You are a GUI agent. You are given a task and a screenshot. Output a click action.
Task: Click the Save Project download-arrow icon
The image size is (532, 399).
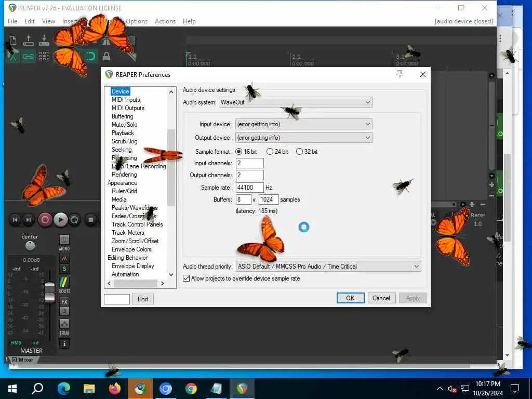[x=44, y=40]
